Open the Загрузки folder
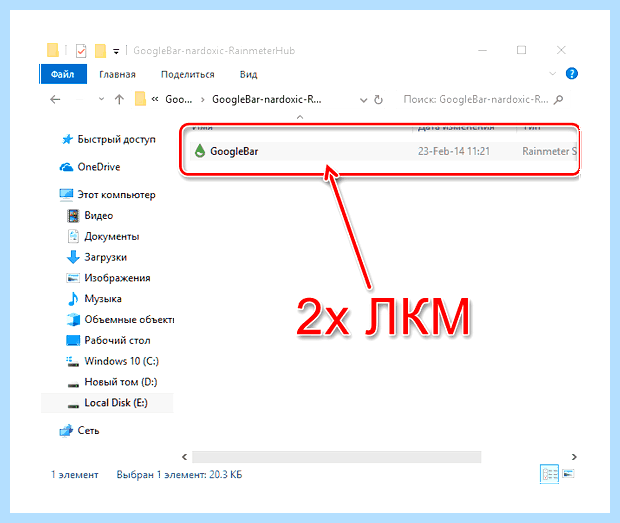 click(106, 257)
